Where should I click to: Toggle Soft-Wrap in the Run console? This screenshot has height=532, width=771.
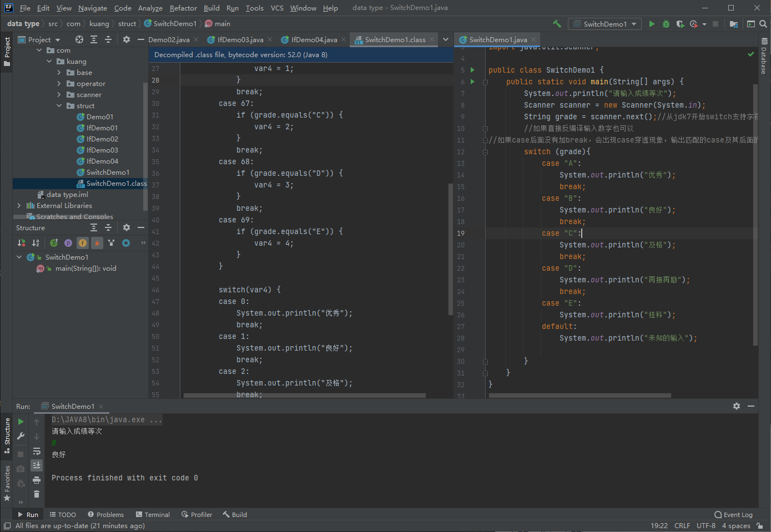(37, 451)
